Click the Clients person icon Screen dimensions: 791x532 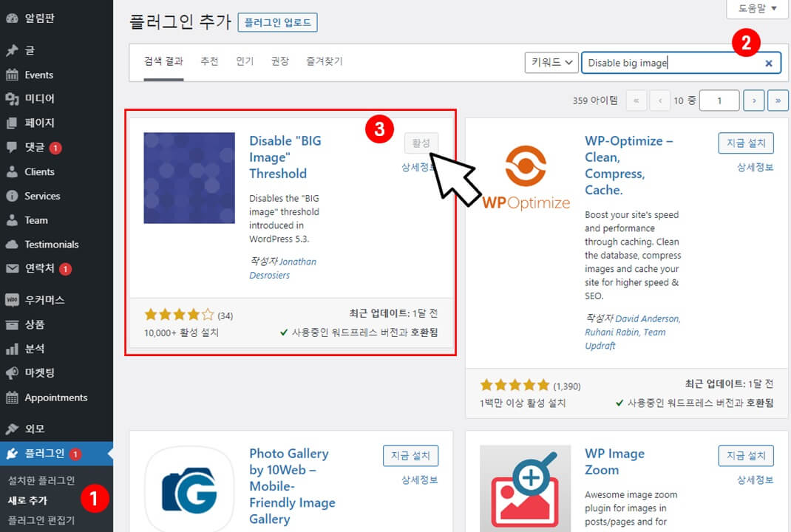click(x=12, y=172)
